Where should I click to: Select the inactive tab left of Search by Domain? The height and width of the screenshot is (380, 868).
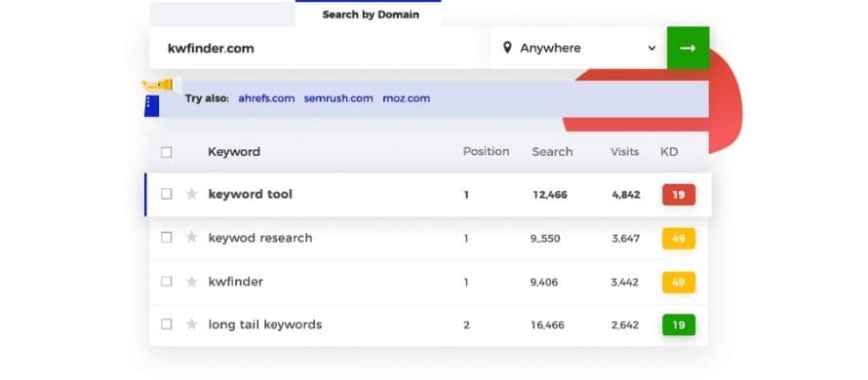[x=222, y=15]
